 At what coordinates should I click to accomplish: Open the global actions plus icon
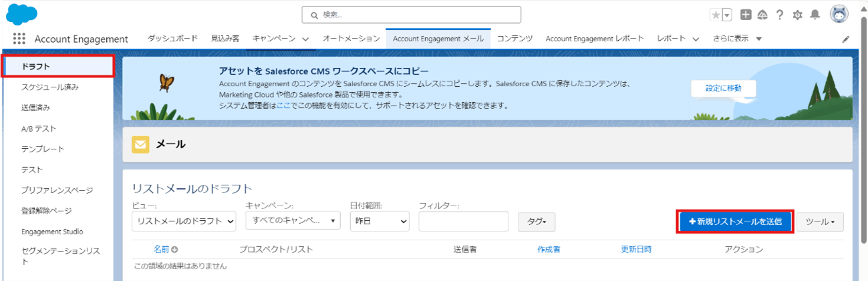click(746, 15)
